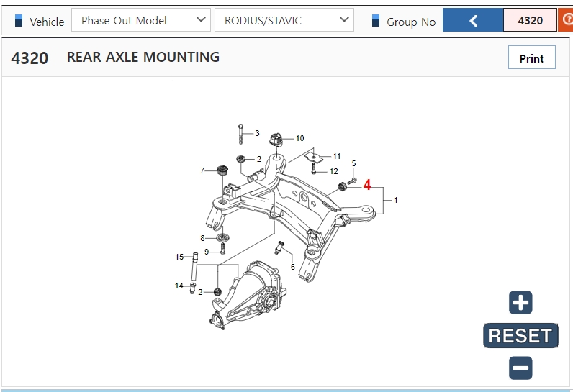Click part label 1 for the subframe

click(x=396, y=200)
